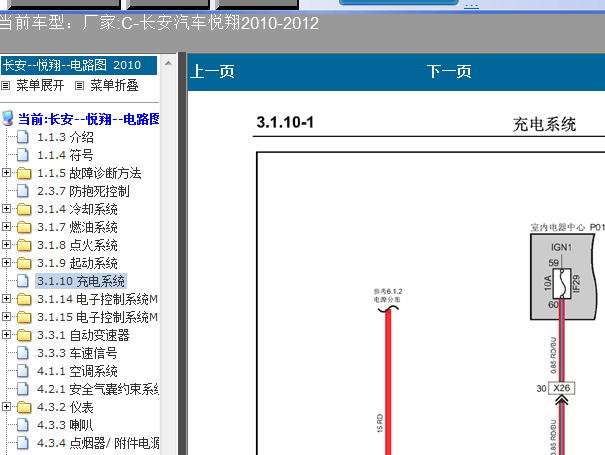Open 3.3.3 车速信号 page

pos(77,353)
